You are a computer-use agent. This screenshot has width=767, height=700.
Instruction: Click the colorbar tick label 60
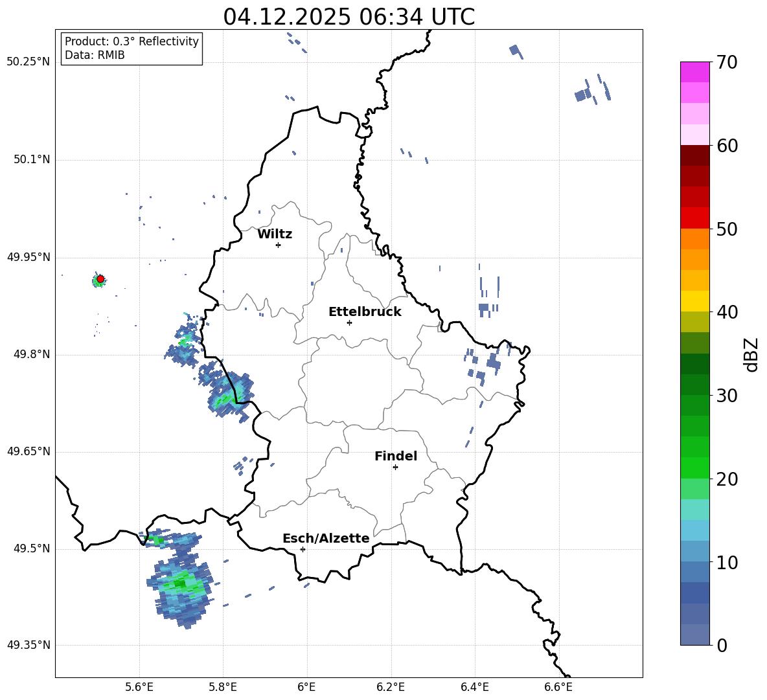[x=727, y=146]
